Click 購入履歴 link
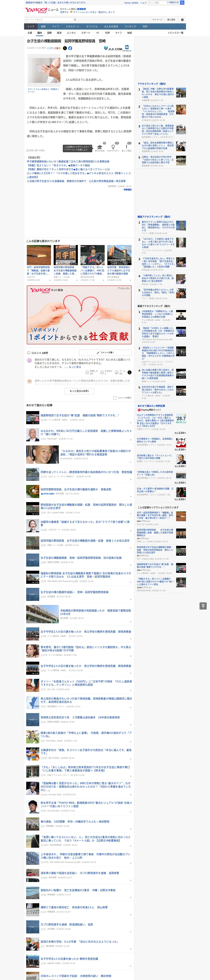210x980 pixels. click(171, 19)
